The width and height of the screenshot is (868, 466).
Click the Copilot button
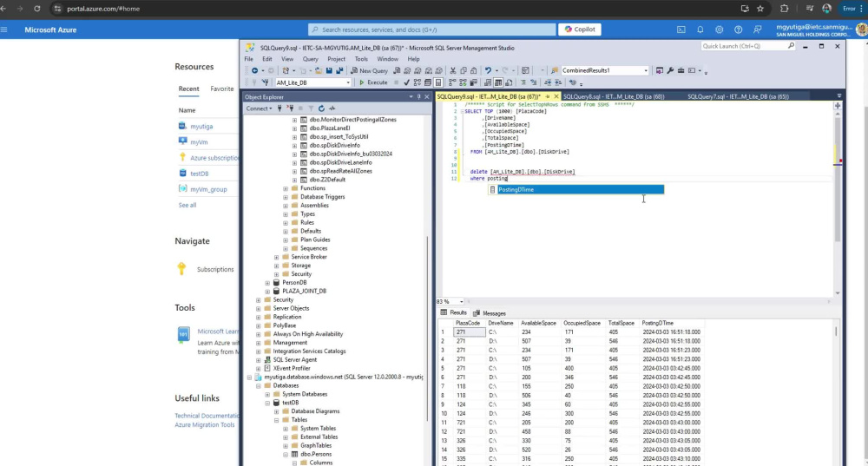click(x=580, y=30)
